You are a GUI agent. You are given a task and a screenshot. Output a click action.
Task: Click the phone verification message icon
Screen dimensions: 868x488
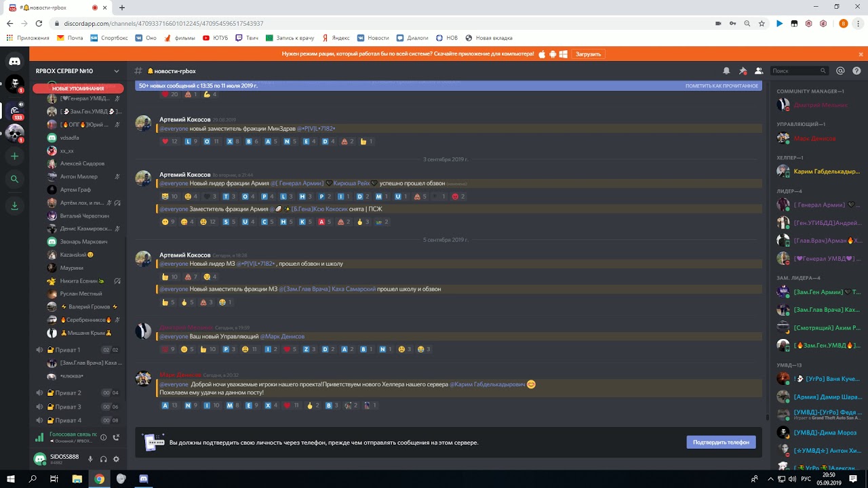(x=153, y=442)
